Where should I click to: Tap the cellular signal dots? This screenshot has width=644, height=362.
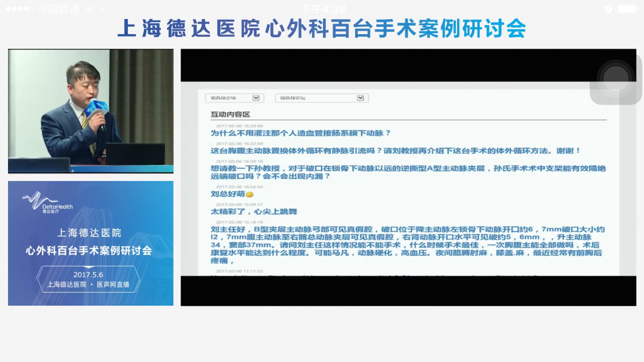pyautogui.click(x=20, y=9)
